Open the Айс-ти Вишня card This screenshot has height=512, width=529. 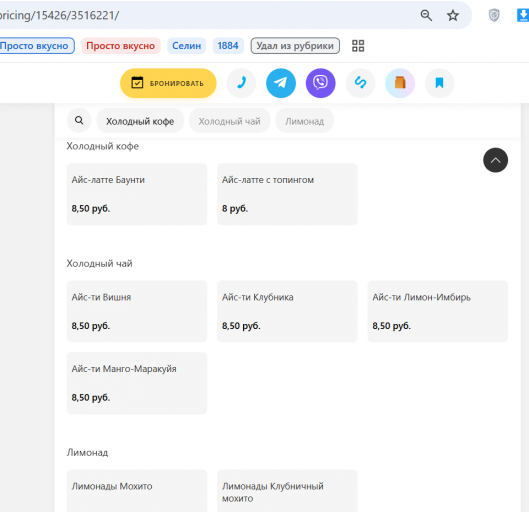pyautogui.click(x=137, y=311)
